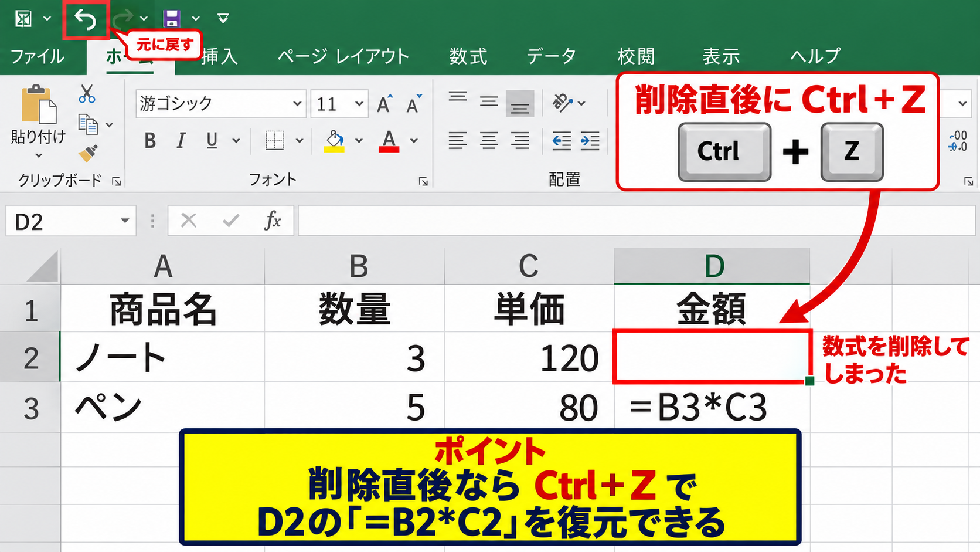Screen dimensions: 980x552
Task: Open the underline style dropdown arrow
Action: coord(236,141)
